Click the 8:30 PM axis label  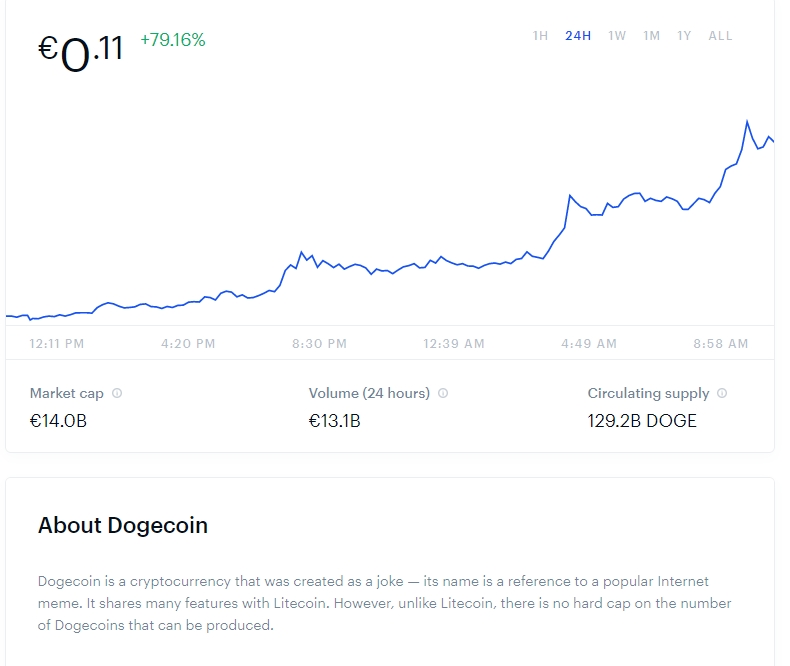coord(319,344)
